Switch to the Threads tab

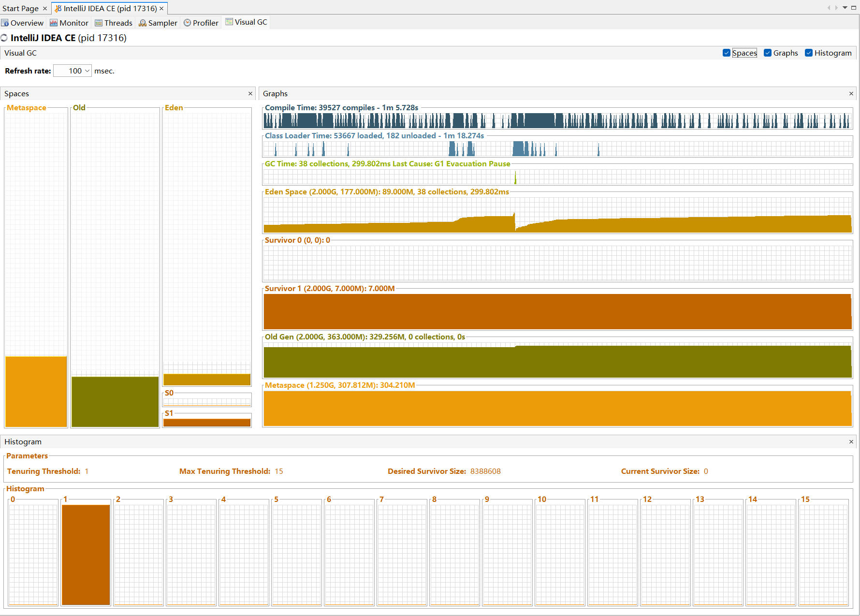click(114, 23)
